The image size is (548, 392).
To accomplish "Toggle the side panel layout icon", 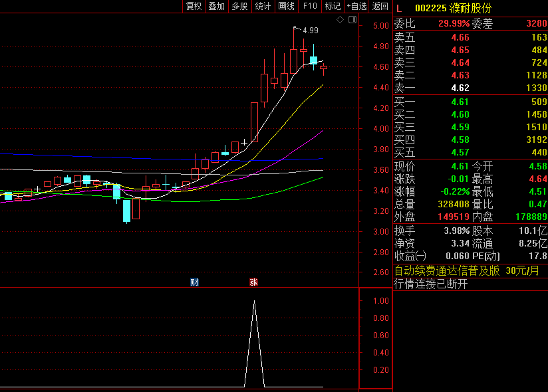I will tap(352, 19).
